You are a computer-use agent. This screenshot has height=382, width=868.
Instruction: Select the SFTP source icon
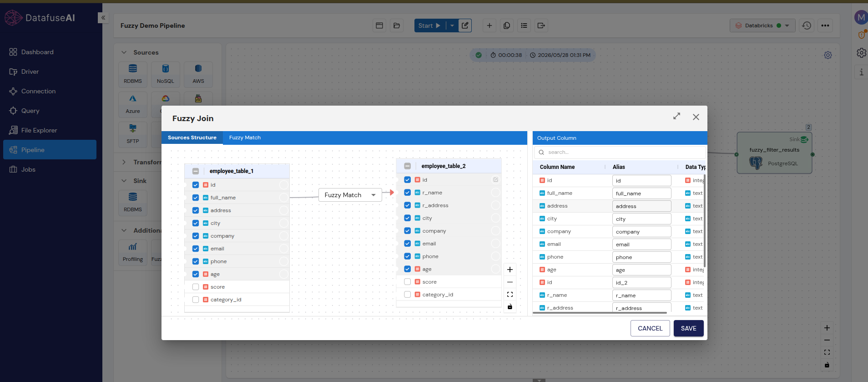click(x=133, y=134)
